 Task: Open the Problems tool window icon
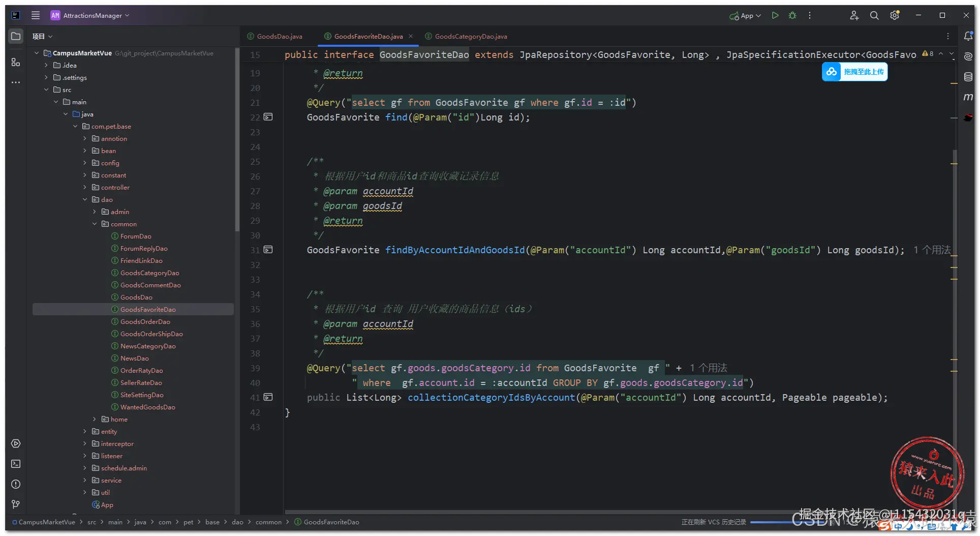[16, 484]
